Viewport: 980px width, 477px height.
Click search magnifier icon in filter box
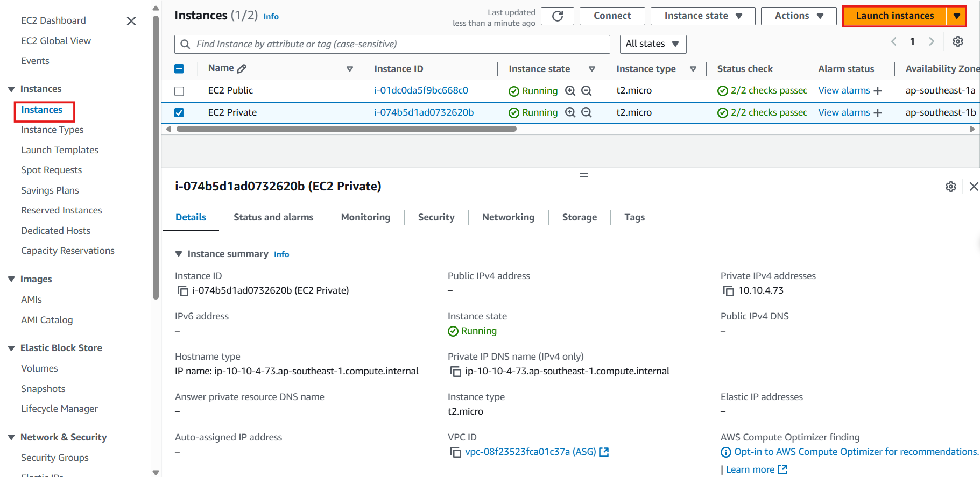click(x=185, y=44)
